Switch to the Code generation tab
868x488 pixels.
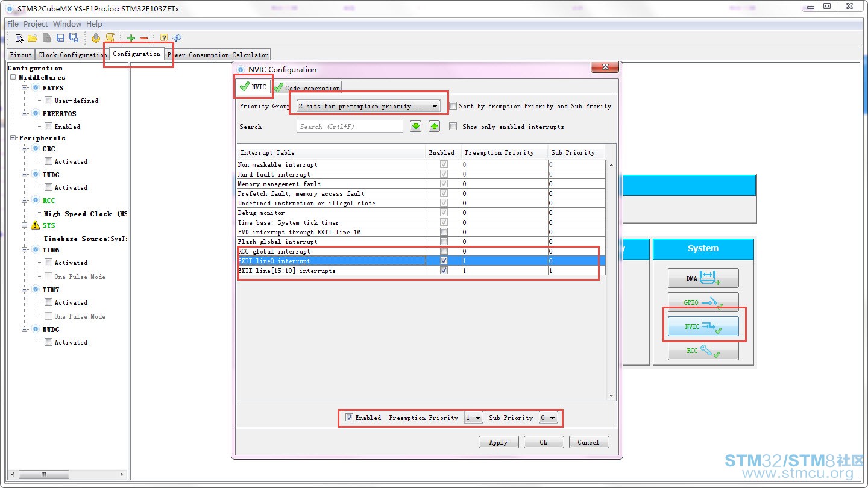pos(307,88)
